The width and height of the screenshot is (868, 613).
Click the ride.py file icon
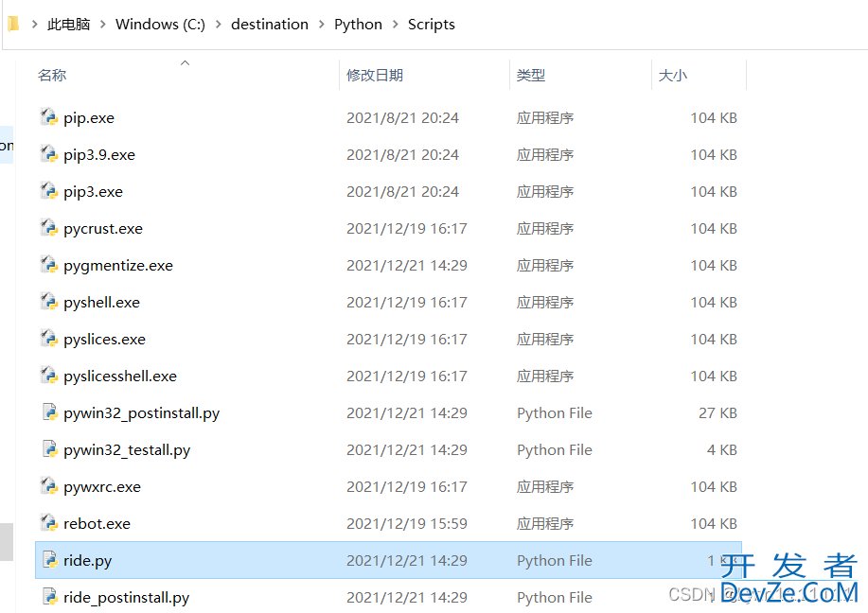[50, 560]
